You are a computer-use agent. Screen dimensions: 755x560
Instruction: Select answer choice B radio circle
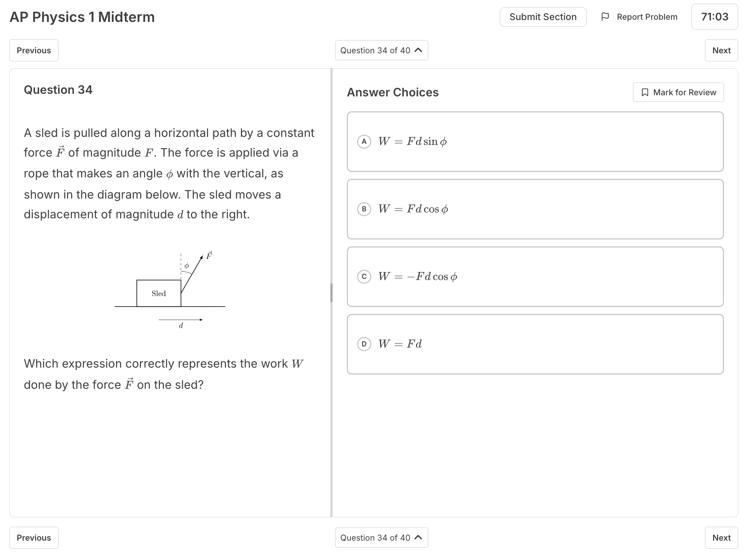[x=364, y=209]
